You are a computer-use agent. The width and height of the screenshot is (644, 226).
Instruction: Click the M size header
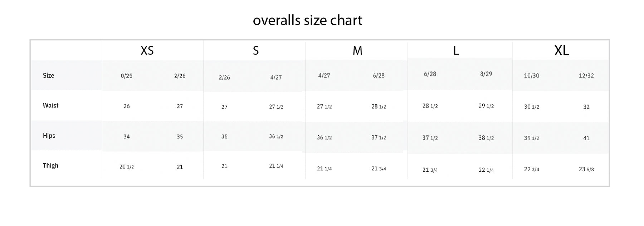tap(357, 51)
